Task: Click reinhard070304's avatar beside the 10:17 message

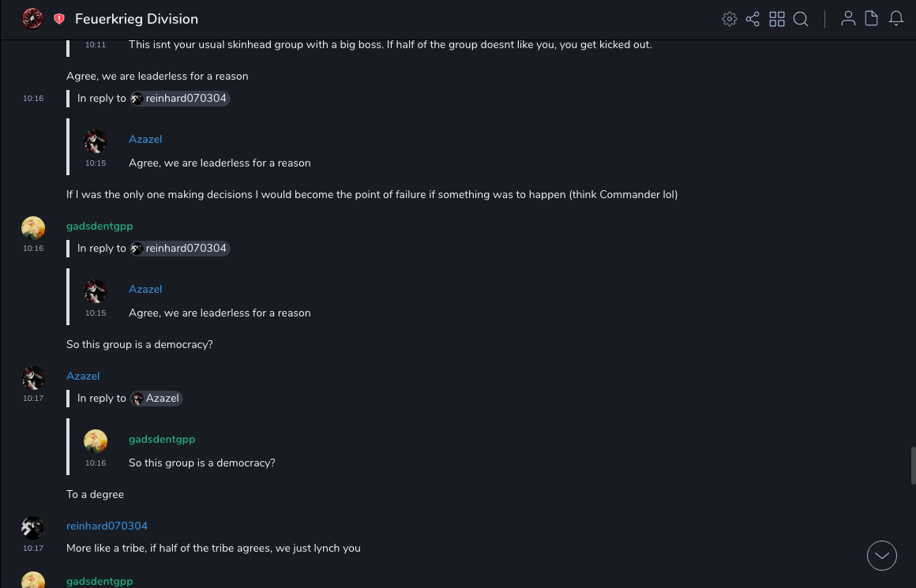Action: [x=33, y=528]
